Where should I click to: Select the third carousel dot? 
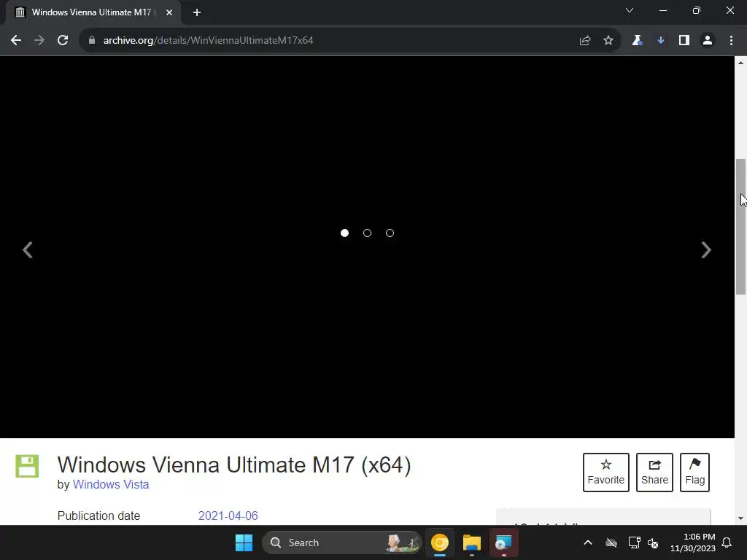pyautogui.click(x=390, y=233)
